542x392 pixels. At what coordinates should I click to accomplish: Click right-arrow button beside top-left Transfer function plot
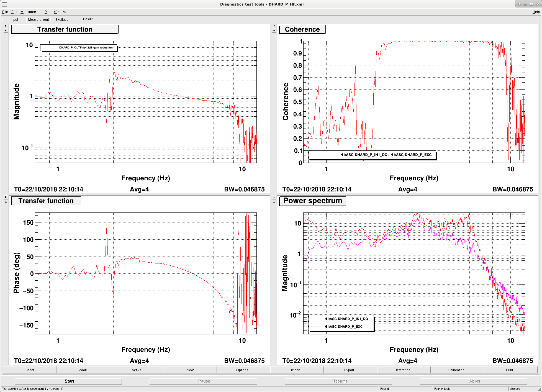coord(6,26)
